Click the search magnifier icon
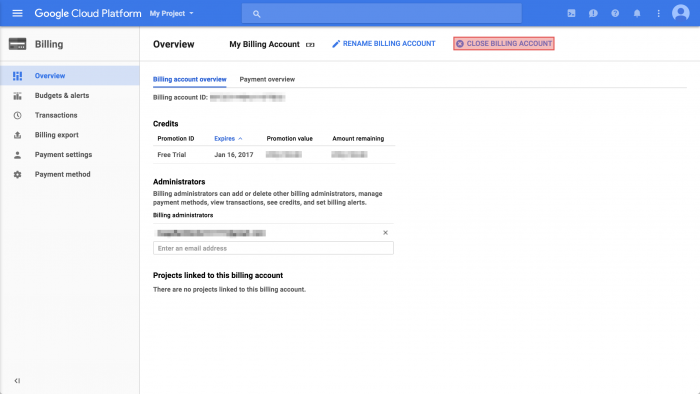 coord(256,14)
